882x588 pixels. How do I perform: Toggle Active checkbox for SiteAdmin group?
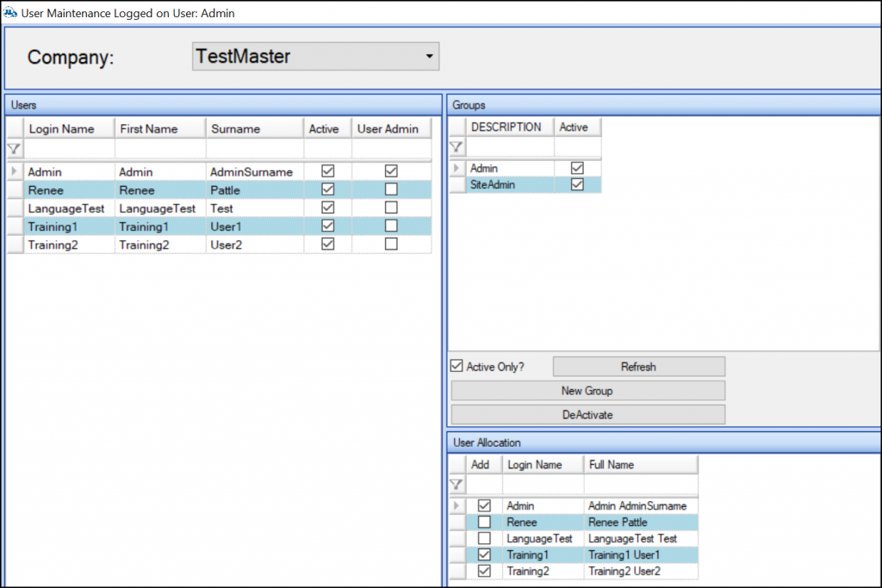pos(577,184)
